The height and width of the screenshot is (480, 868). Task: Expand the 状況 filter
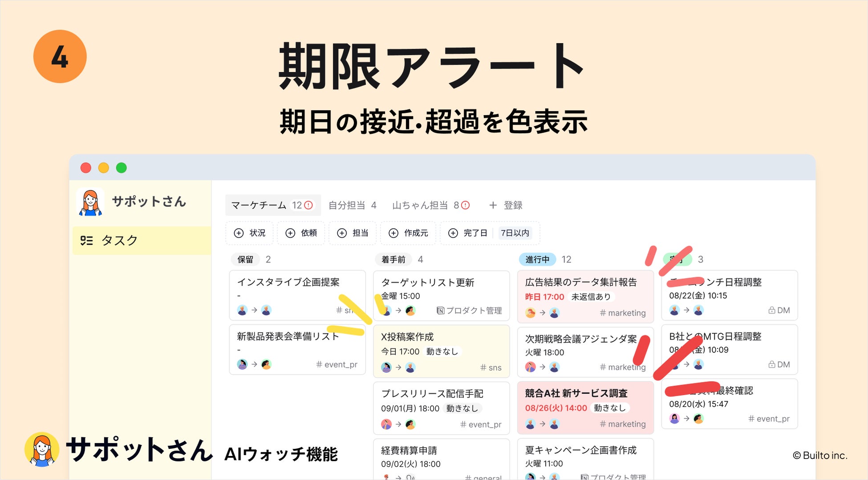pos(250,233)
